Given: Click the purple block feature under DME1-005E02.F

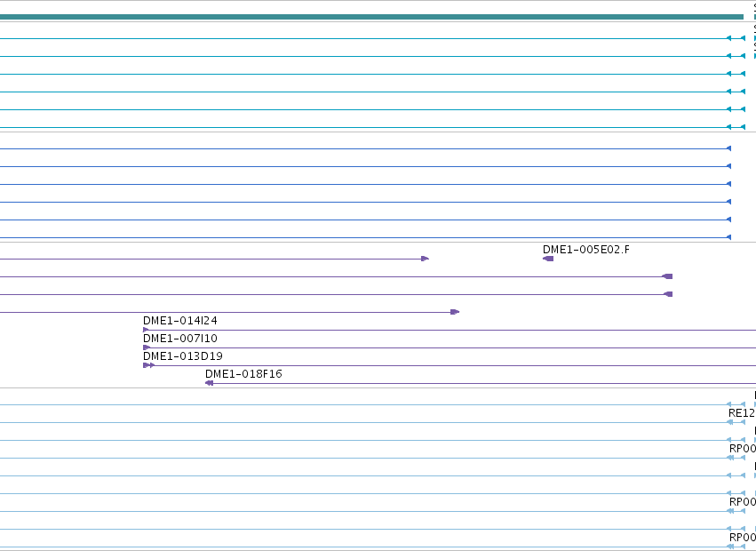Looking at the screenshot, I should tap(548, 260).
